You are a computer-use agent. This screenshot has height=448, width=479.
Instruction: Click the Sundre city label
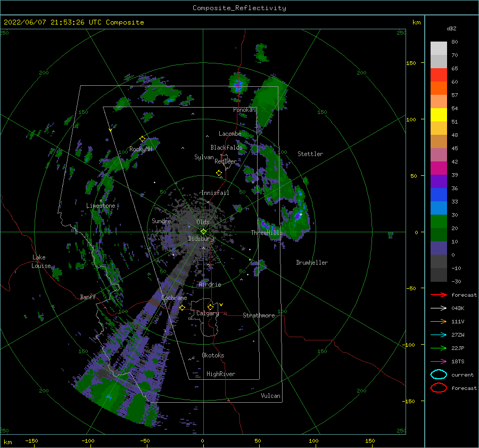[161, 221]
